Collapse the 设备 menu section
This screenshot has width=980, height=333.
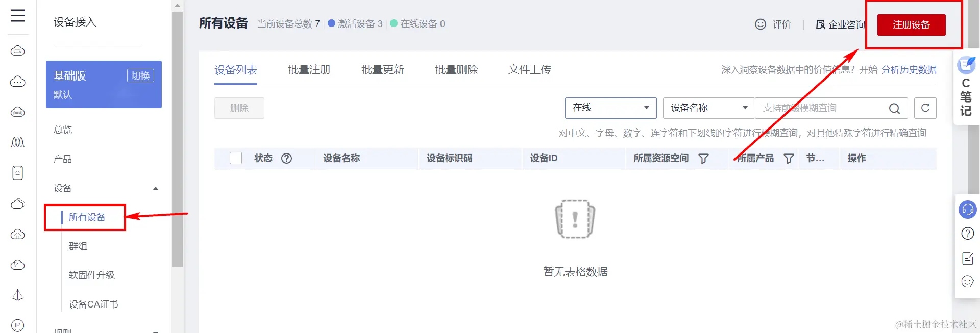click(156, 189)
